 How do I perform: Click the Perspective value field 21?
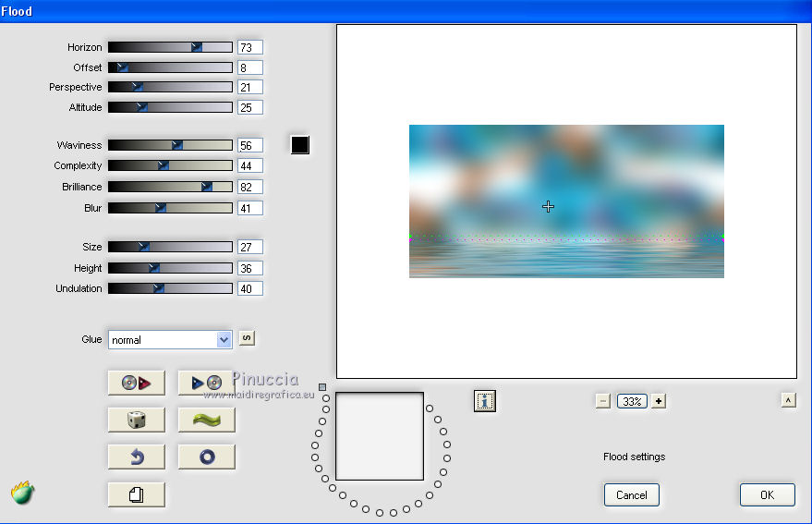(250, 87)
